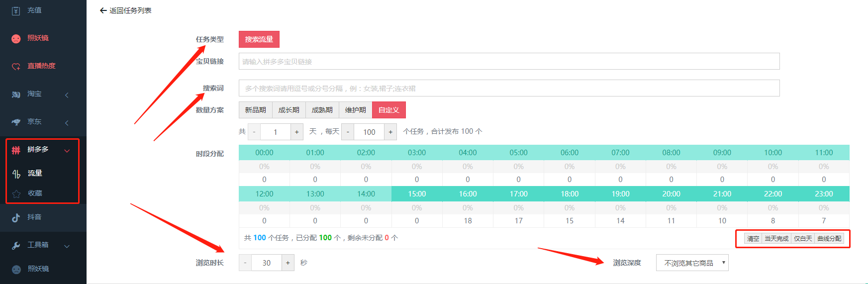Image resolution: width=868 pixels, height=284 pixels.
Task: Click 返回任务列表 back link
Action: point(126,10)
